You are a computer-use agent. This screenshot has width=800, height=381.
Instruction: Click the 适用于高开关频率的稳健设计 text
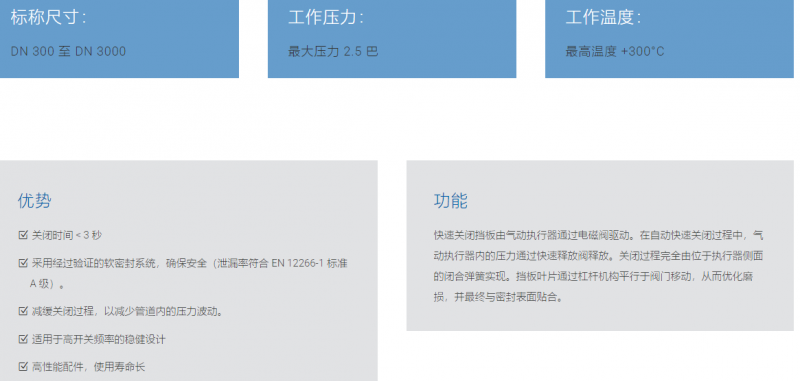(98, 339)
